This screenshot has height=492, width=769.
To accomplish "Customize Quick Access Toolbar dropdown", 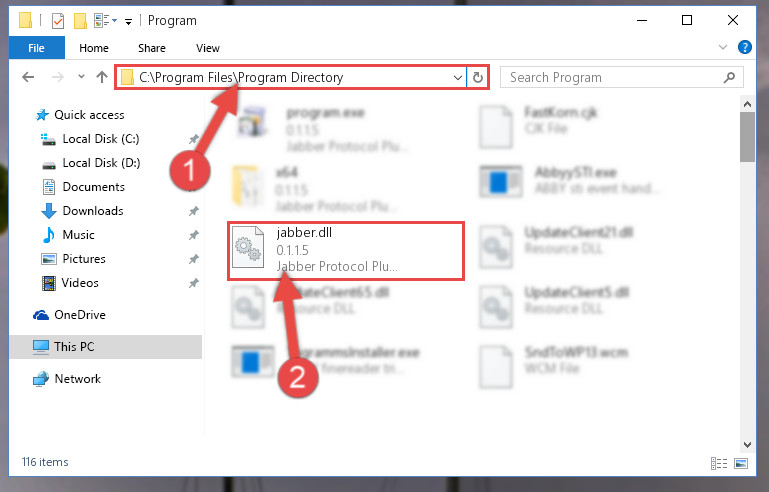I will [x=128, y=22].
